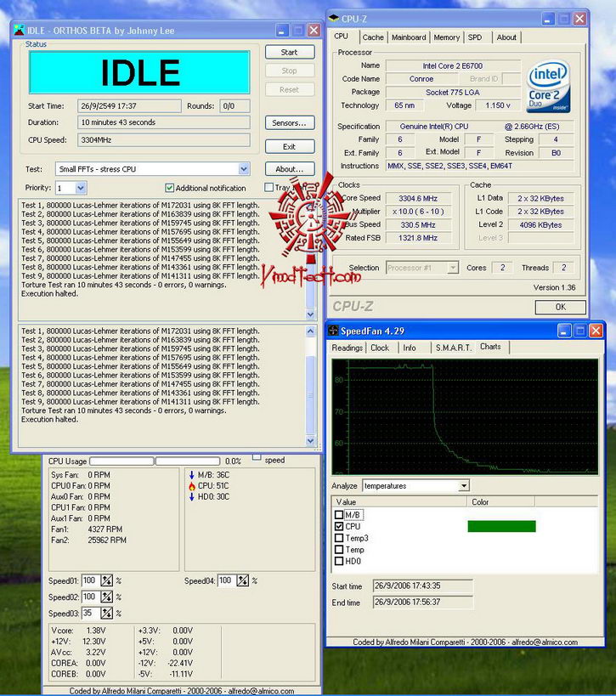Click the SpeedFan title bar icon
The image size is (616, 696).
[x=333, y=331]
